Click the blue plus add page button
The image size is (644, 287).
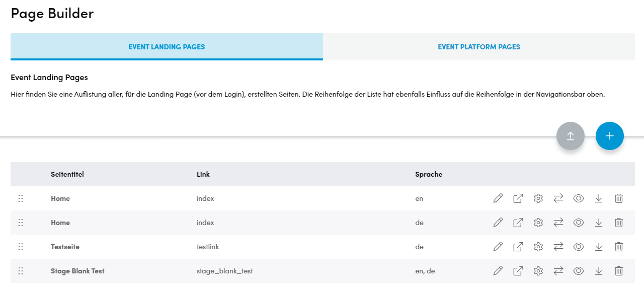click(610, 136)
